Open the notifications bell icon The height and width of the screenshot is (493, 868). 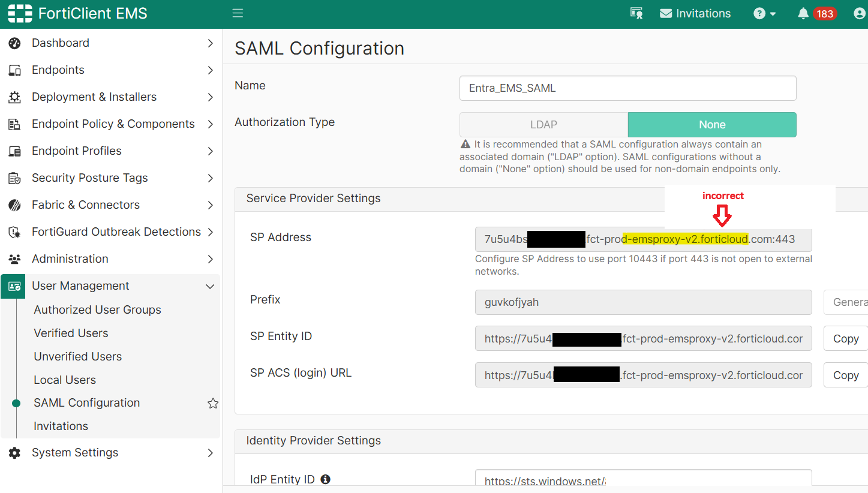tap(803, 13)
